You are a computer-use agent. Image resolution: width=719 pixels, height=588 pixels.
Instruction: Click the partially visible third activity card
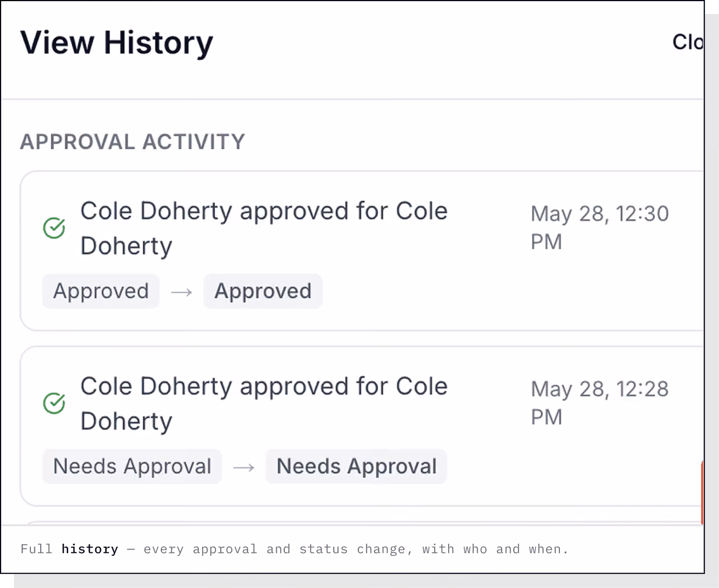click(362, 523)
